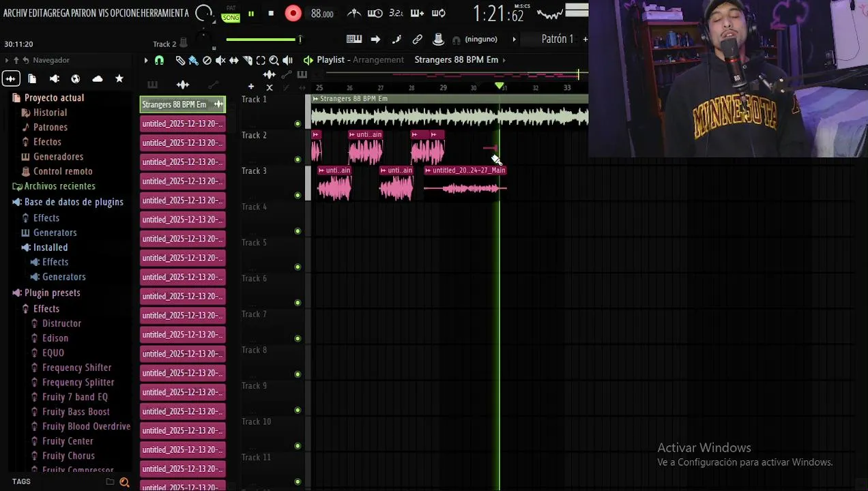Image resolution: width=868 pixels, height=491 pixels.
Task: Select the Strangers 88 BPM Em clip in picker
Action: coord(183,104)
